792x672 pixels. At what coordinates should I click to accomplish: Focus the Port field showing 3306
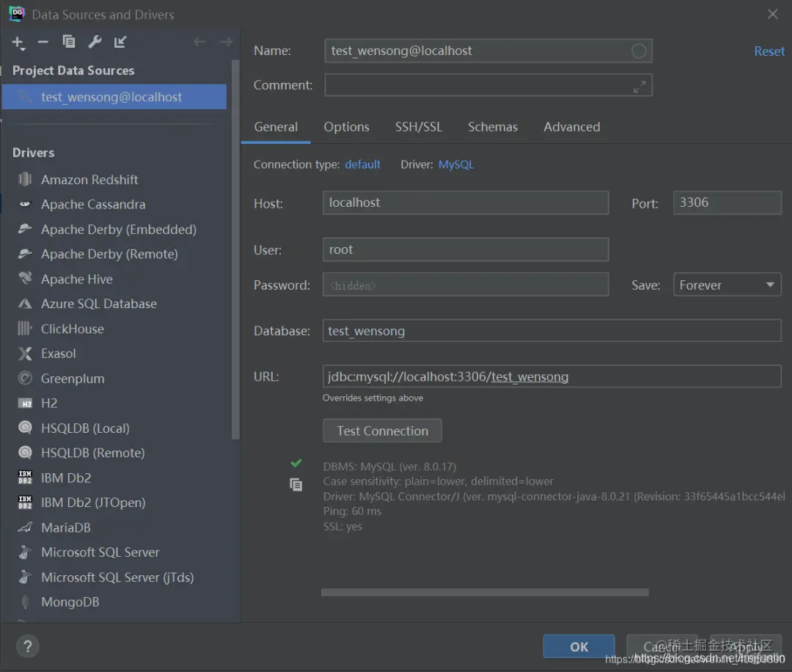click(x=727, y=203)
